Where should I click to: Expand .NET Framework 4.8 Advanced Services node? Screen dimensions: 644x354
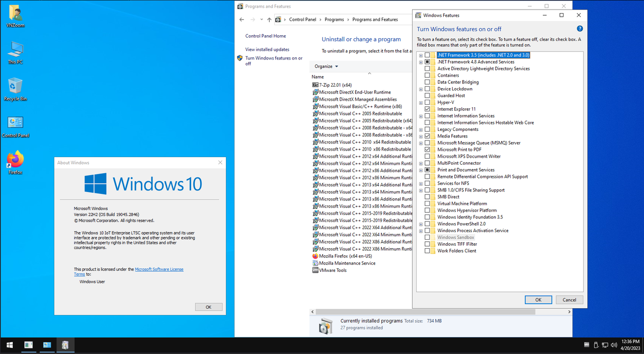421,62
